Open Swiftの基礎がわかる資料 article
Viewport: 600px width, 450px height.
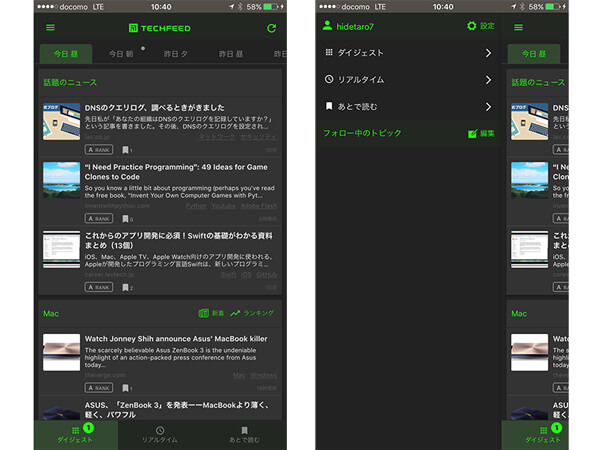coord(178,240)
